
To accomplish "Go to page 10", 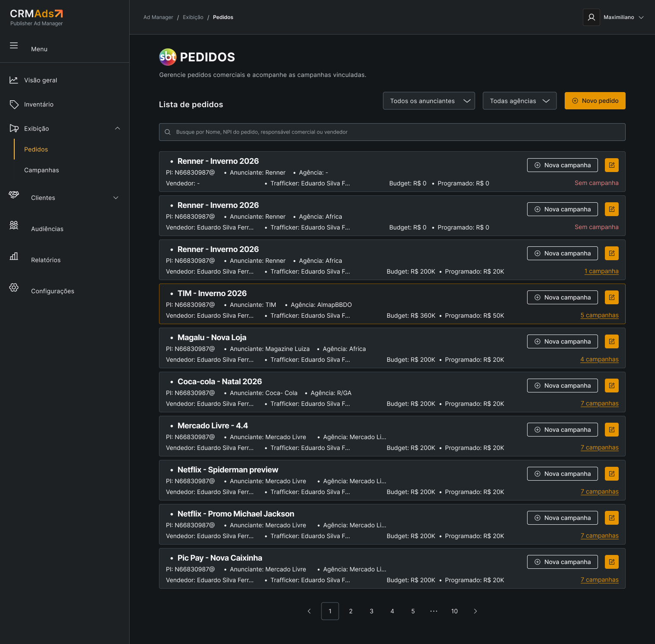I will pyautogui.click(x=455, y=611).
